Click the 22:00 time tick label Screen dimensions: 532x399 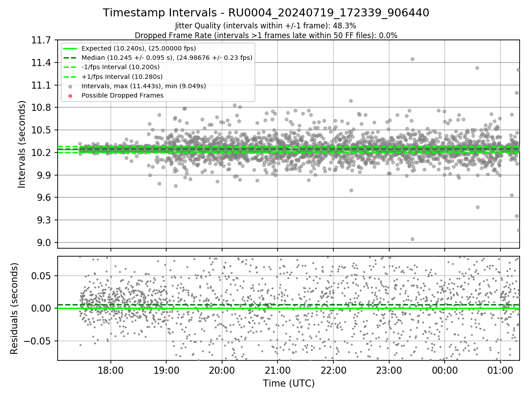[333, 370]
